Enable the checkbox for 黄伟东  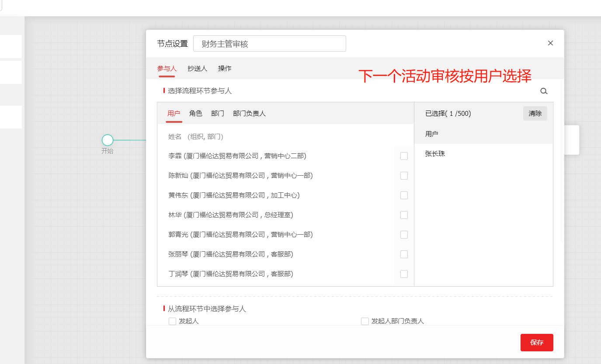point(403,195)
